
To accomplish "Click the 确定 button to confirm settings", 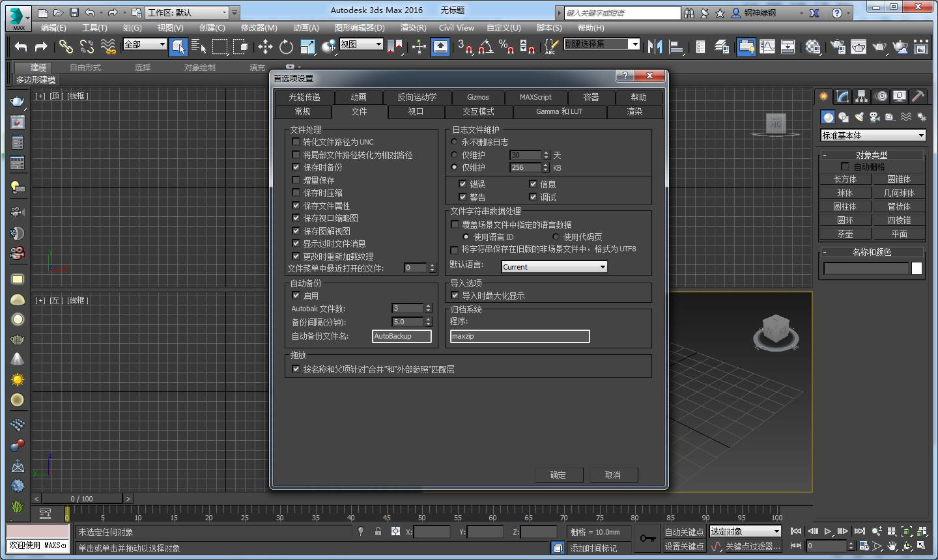I will [x=559, y=474].
